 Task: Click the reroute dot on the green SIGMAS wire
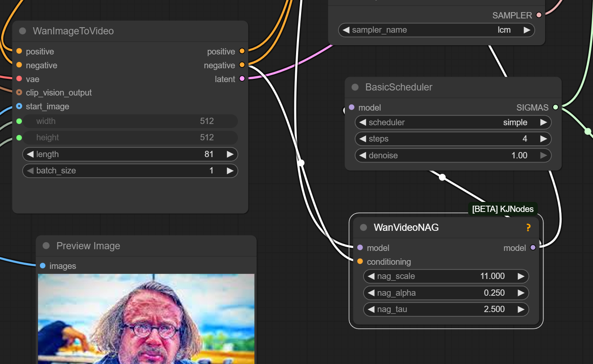(x=588, y=132)
